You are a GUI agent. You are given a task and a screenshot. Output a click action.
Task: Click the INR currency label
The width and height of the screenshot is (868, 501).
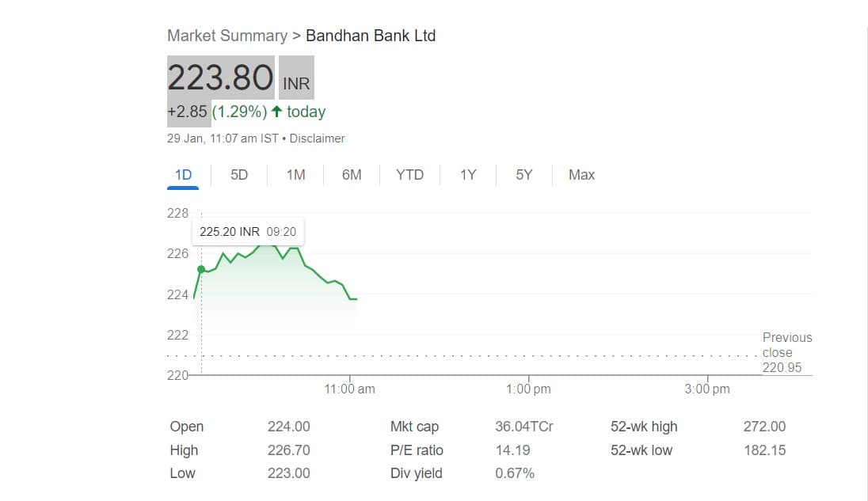coord(296,83)
